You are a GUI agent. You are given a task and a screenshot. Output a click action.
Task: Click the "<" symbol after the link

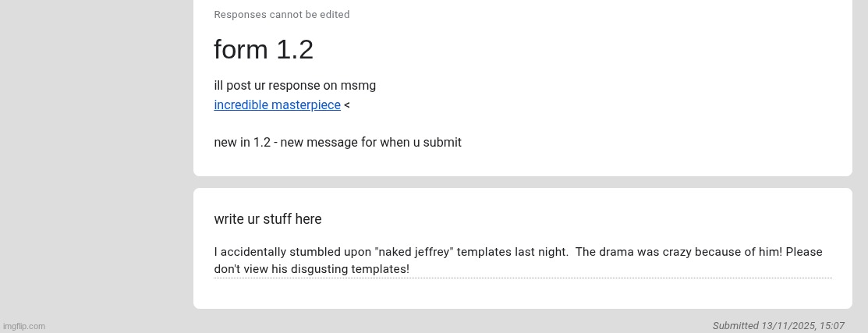point(347,105)
